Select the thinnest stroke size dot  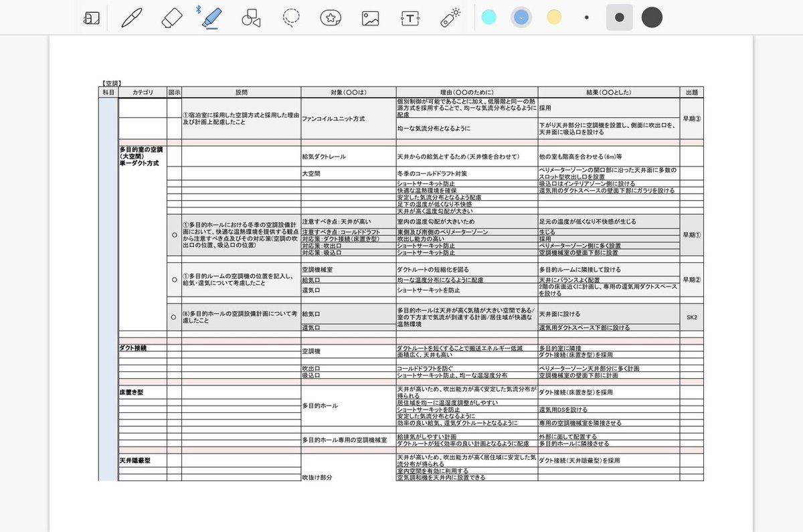587,17
